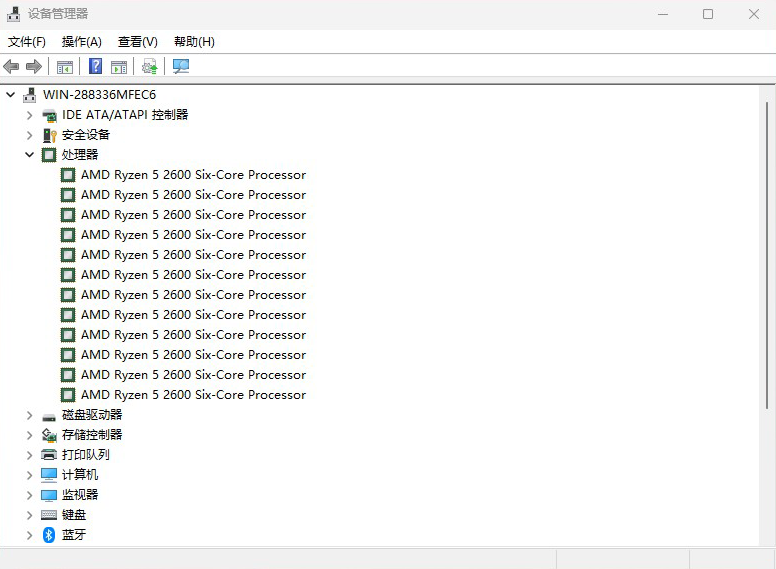Image resolution: width=776 pixels, height=569 pixels.
Task: Click the IDE ATA/ATAPI 控制器 icon
Action: [49, 115]
